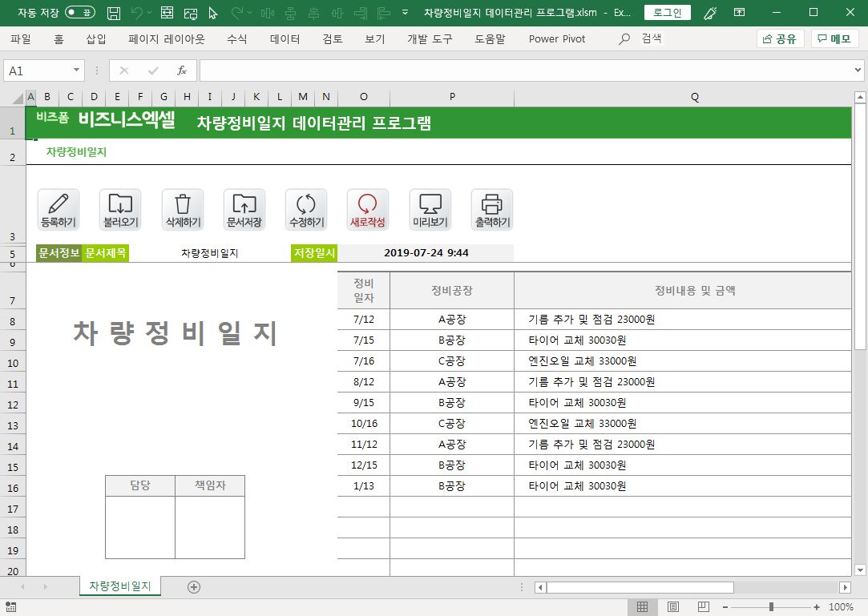The image size is (868, 616).
Task: Open the 데이터 ribbon tab
Action: [285, 38]
